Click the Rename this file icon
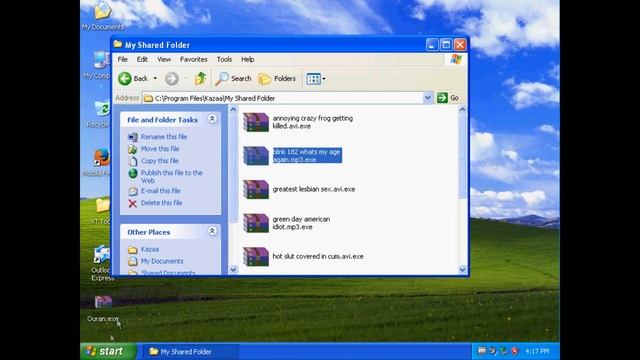The width and height of the screenshot is (640, 360). (133, 137)
